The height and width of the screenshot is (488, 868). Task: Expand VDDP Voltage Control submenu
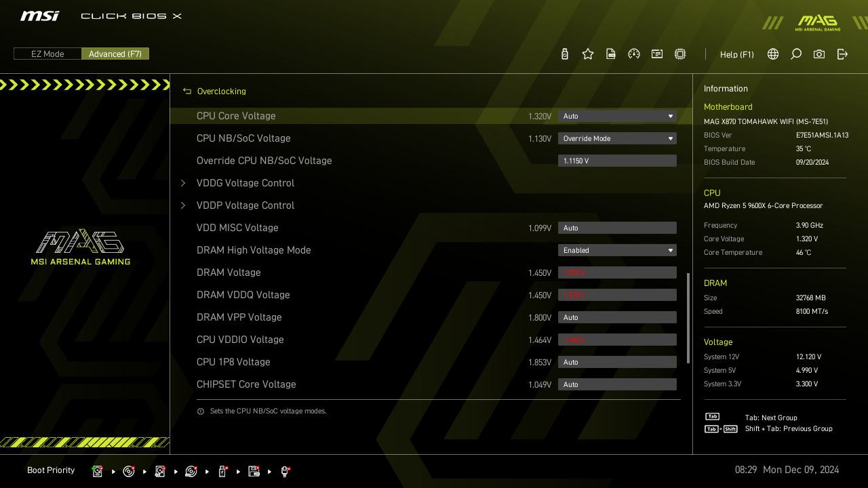click(245, 205)
